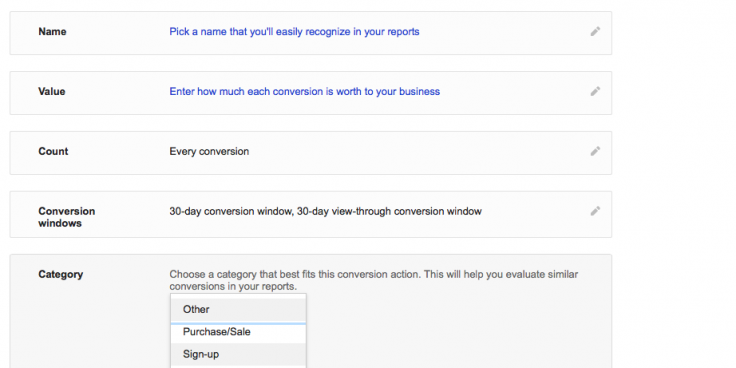This screenshot has height=368, width=736.
Task: Click the 'Every conversion' count value
Action: pyautogui.click(x=209, y=152)
